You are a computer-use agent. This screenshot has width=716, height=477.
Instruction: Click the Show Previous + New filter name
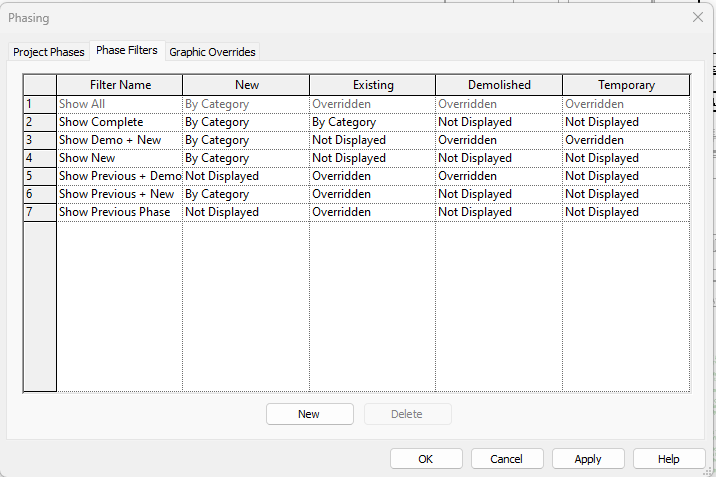click(x=120, y=194)
